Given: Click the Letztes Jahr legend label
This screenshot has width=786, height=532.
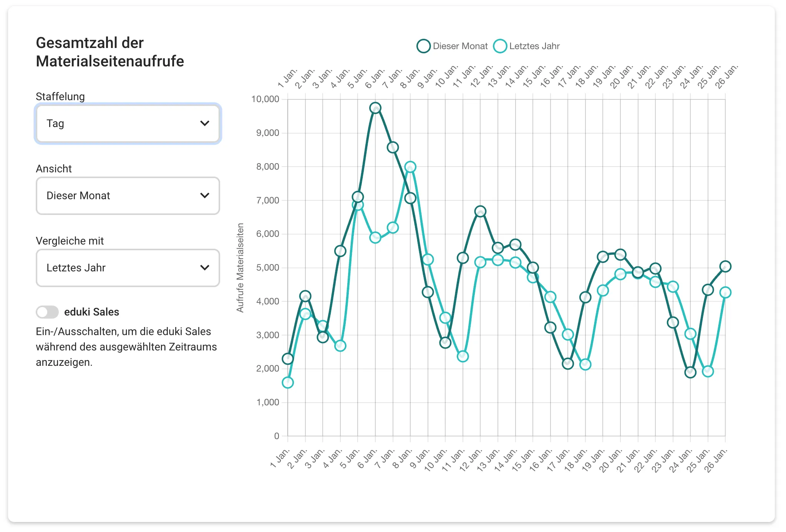Looking at the screenshot, I should tap(534, 46).
